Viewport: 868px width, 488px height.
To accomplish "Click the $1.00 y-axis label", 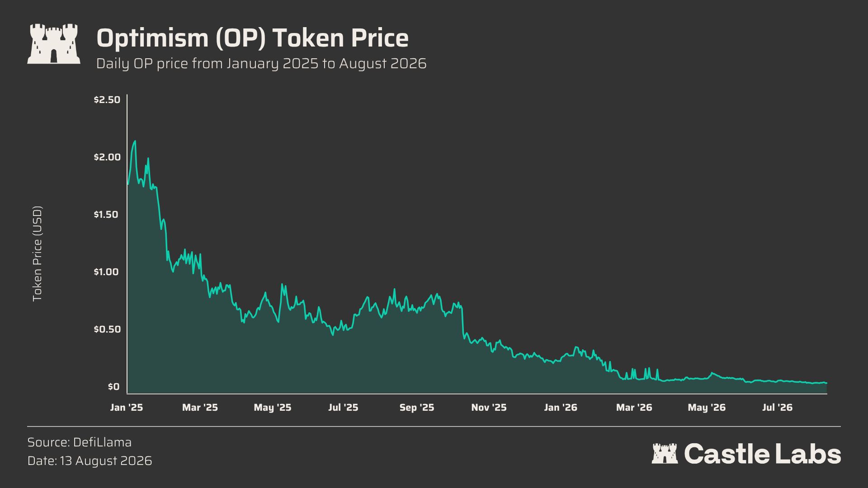I will click(107, 272).
